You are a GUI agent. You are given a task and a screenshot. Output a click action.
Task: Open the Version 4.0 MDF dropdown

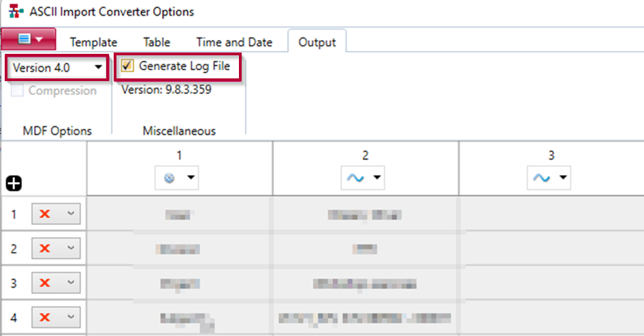coord(57,67)
